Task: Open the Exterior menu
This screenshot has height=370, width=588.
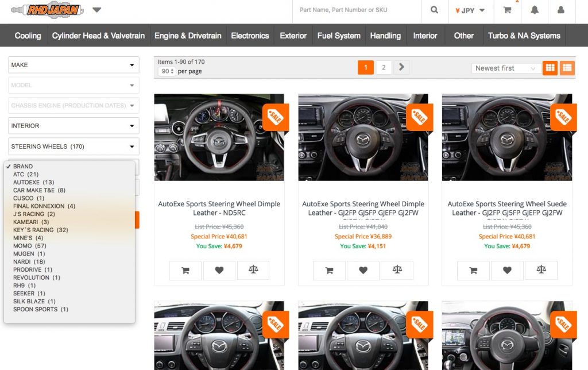Action: click(x=293, y=36)
